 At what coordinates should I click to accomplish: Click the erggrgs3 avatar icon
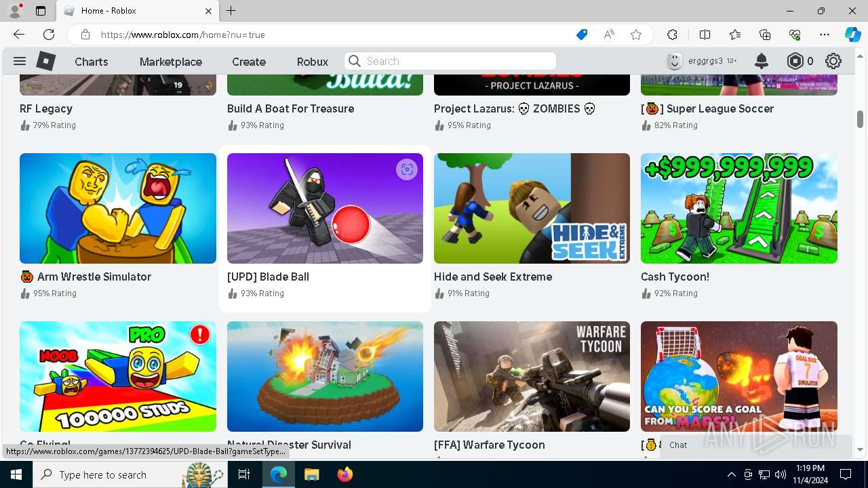click(674, 61)
